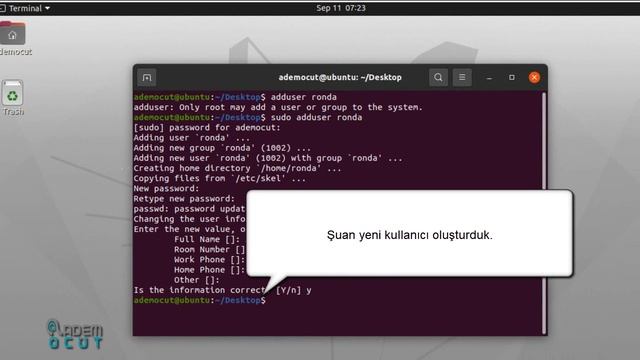Minimize the terminal window
This screenshot has width=640, height=360.
[x=489, y=78]
